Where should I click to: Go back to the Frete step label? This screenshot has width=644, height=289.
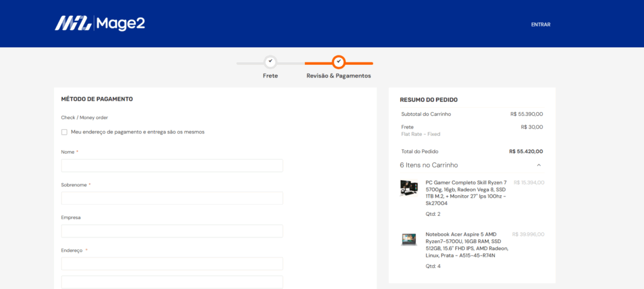[x=270, y=76]
